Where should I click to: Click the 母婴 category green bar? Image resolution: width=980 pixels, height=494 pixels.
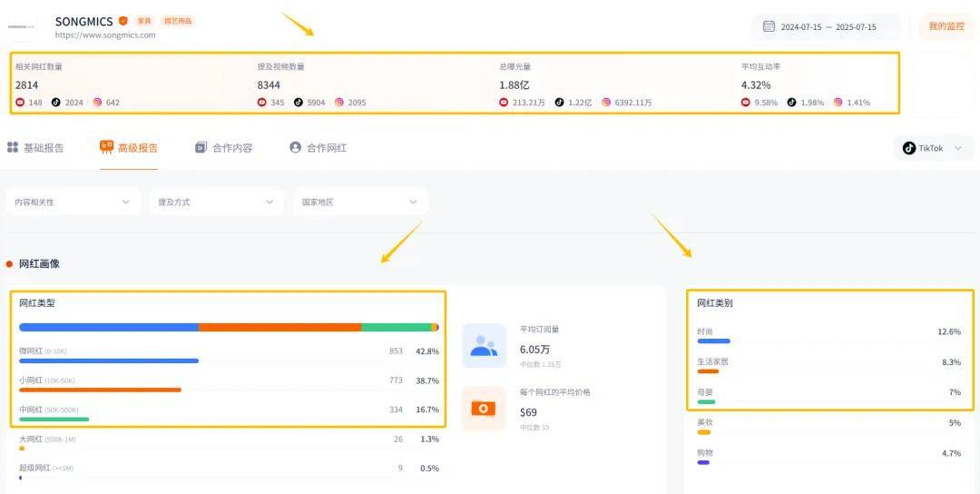[x=706, y=401]
